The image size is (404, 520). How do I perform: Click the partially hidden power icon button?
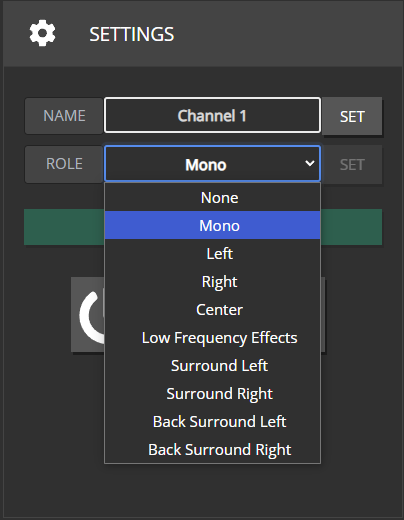coord(88,314)
